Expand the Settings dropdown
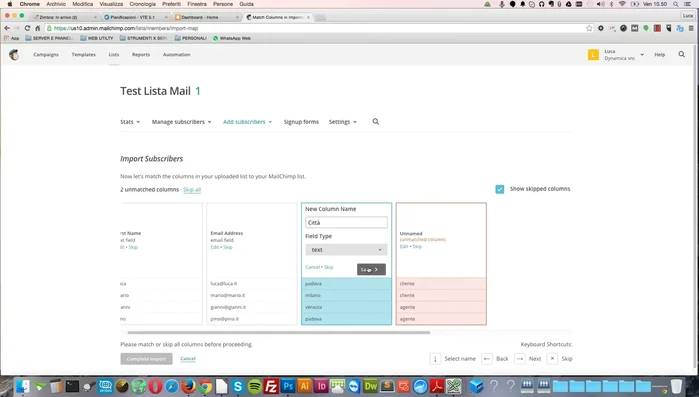The width and height of the screenshot is (699, 397). [343, 122]
